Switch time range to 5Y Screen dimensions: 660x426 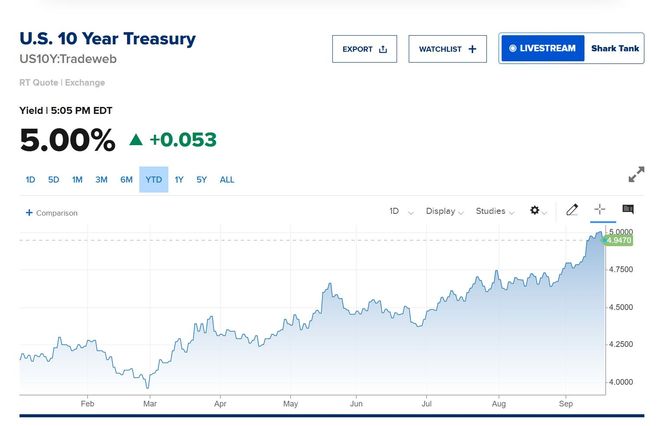[201, 180]
